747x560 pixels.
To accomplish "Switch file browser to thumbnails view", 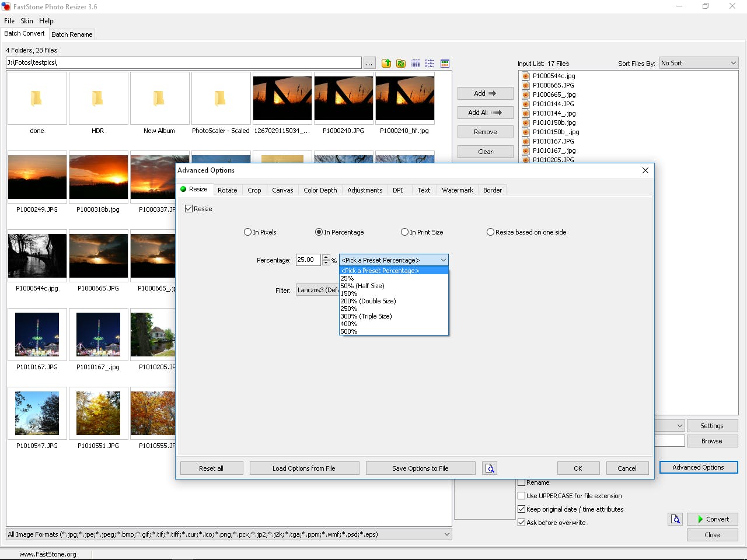I will [x=445, y=63].
